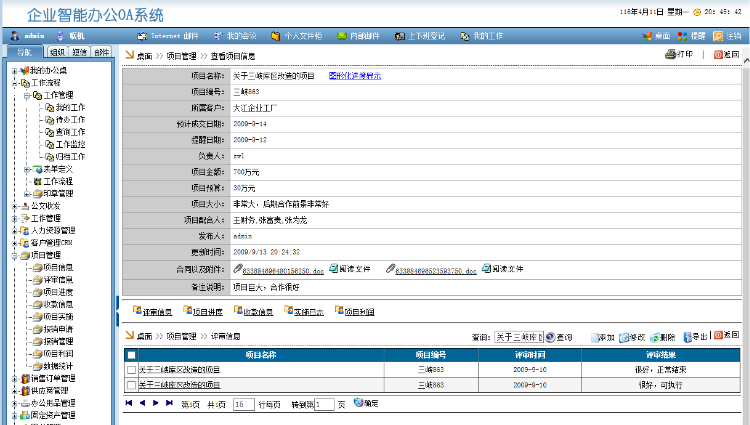Click the 查询 search icon
The height and width of the screenshot is (425, 750).
pyautogui.click(x=550, y=337)
